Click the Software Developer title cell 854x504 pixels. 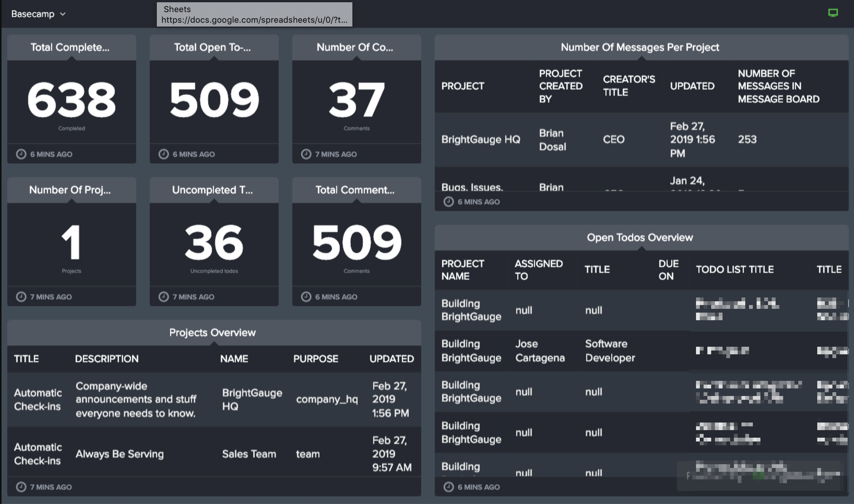[x=610, y=351]
